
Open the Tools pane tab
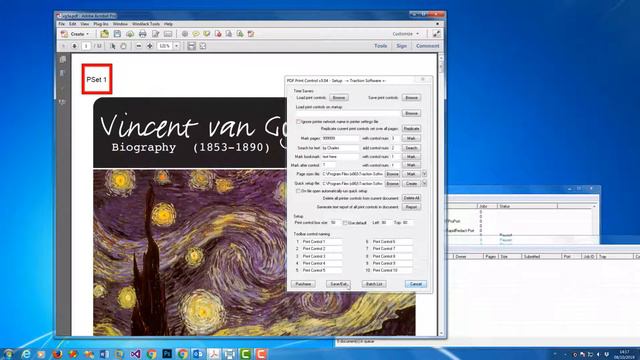coord(380,46)
